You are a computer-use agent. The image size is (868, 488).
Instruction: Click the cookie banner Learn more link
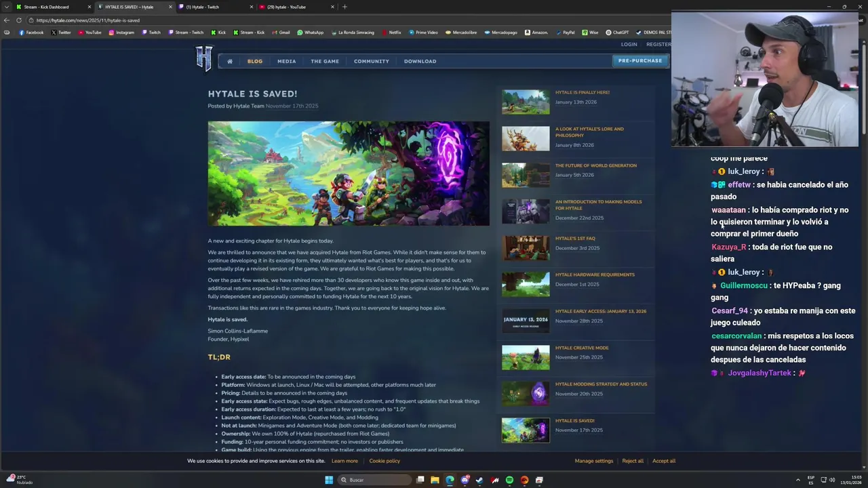coord(344,461)
